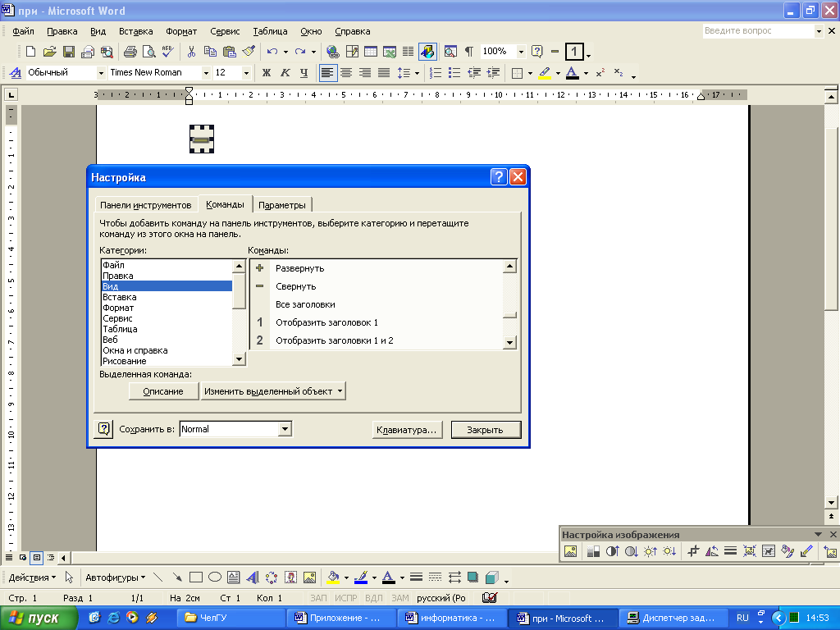The height and width of the screenshot is (630, 840).
Task: Click the Crop tool in Picture toolbar
Action: coord(693,551)
